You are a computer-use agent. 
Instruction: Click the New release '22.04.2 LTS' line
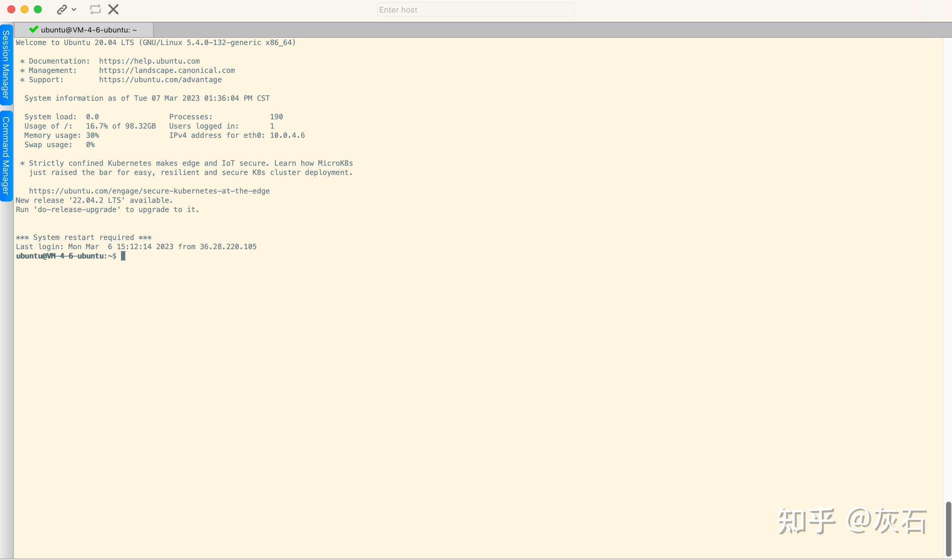click(94, 200)
